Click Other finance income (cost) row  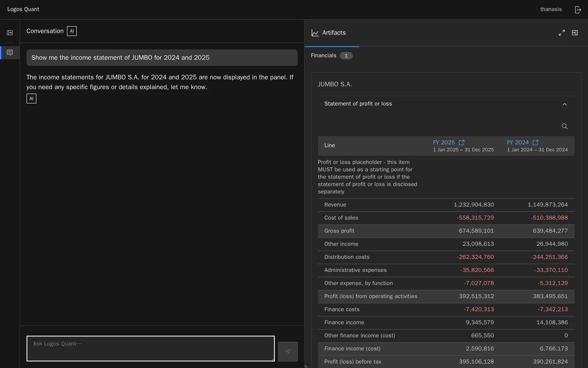point(446,336)
